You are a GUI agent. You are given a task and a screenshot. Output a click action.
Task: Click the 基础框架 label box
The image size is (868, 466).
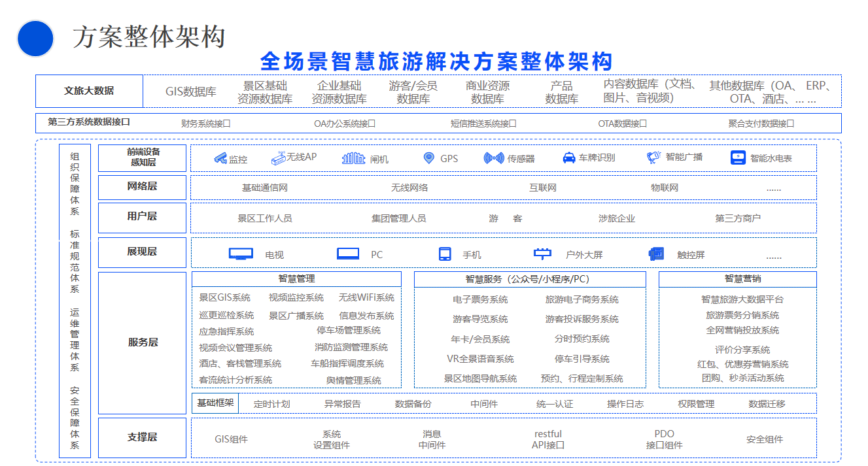pos(215,403)
